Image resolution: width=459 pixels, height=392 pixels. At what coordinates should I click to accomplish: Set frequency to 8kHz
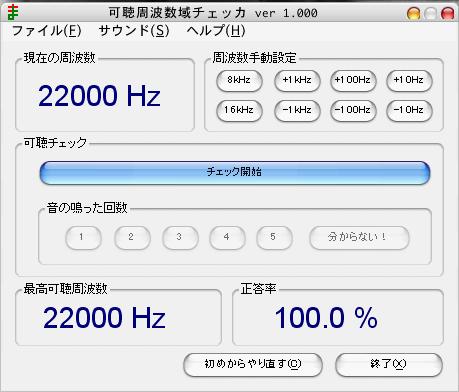point(239,80)
